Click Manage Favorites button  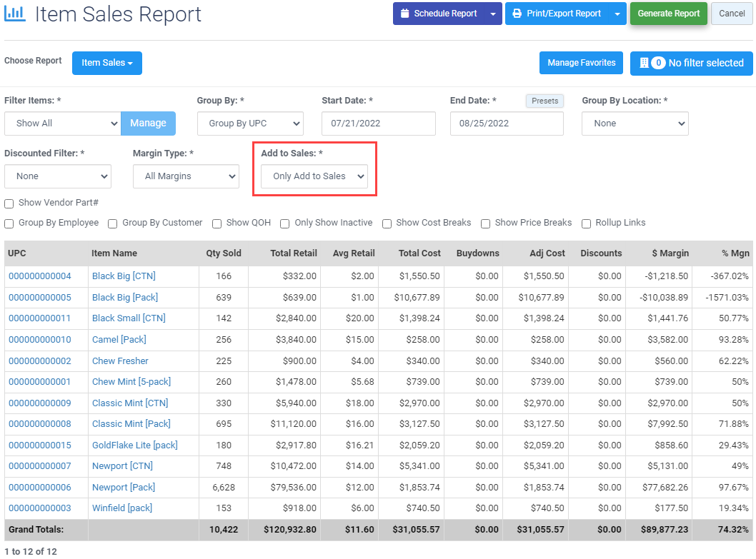tap(581, 63)
